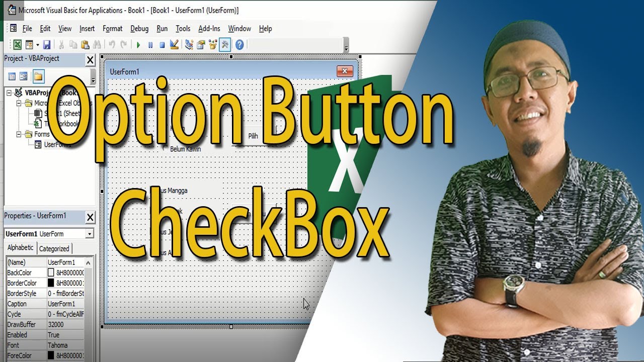
Task: Click the BackColor white color swatch
Action: coord(51,273)
